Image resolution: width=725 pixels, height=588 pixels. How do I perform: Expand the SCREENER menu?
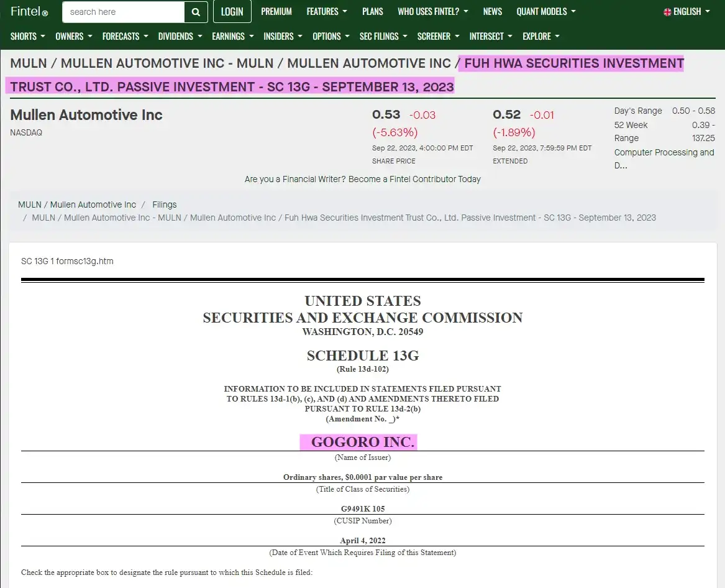(x=438, y=36)
